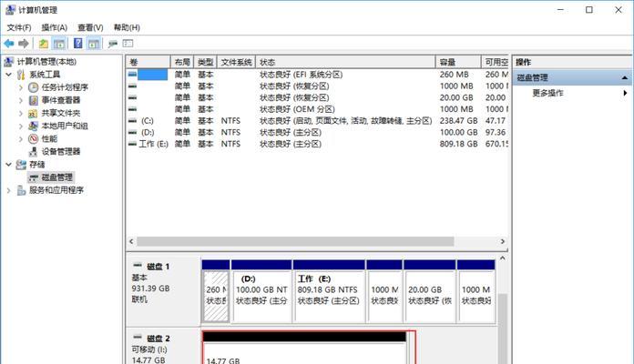Sort by the Type column header
Screen dimensions: 634x364
tap(205, 62)
